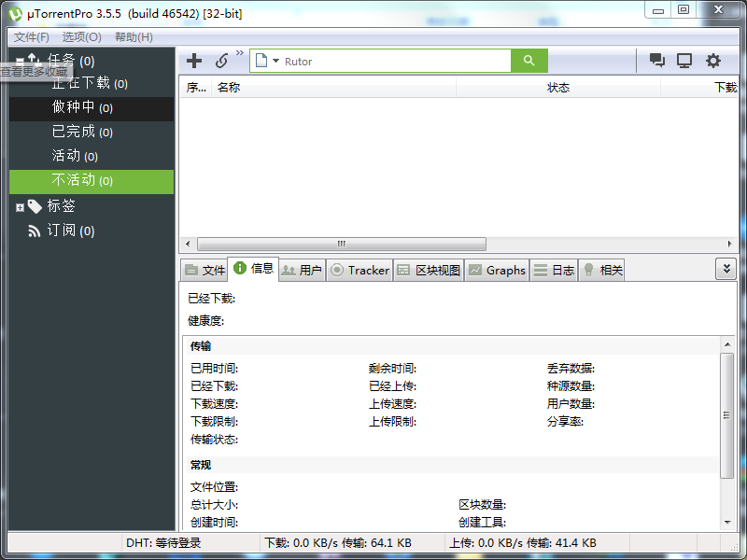The height and width of the screenshot is (560, 747).
Task: Open the 文件(F) menu
Action: [32, 37]
